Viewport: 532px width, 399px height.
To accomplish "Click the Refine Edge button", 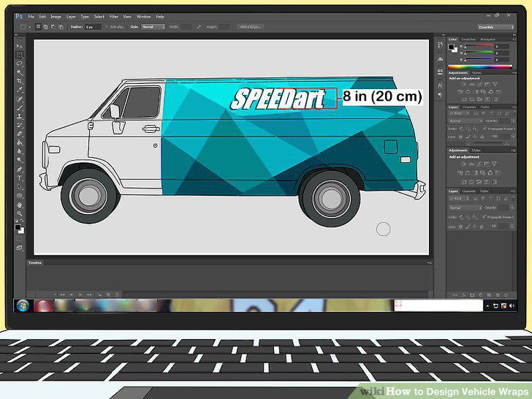I will [251, 27].
